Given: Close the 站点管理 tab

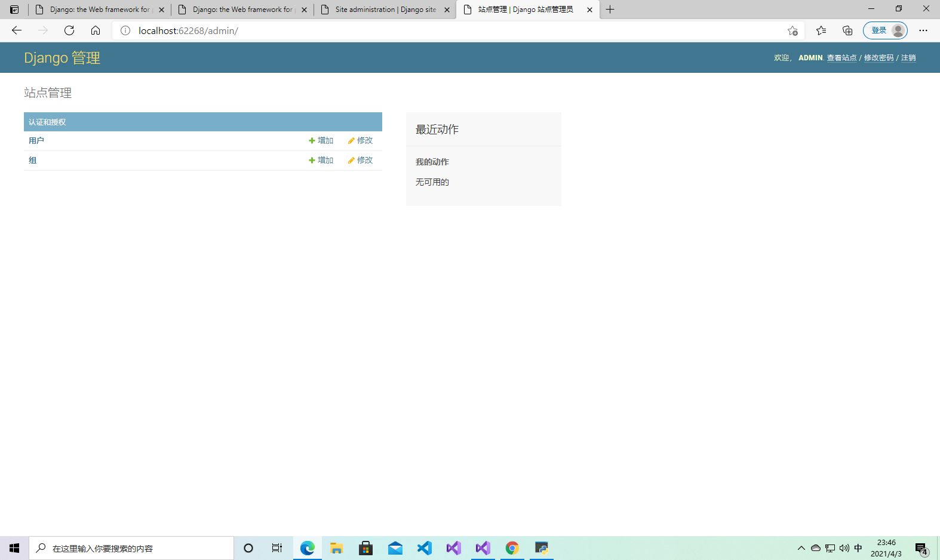Looking at the screenshot, I should click(x=589, y=10).
